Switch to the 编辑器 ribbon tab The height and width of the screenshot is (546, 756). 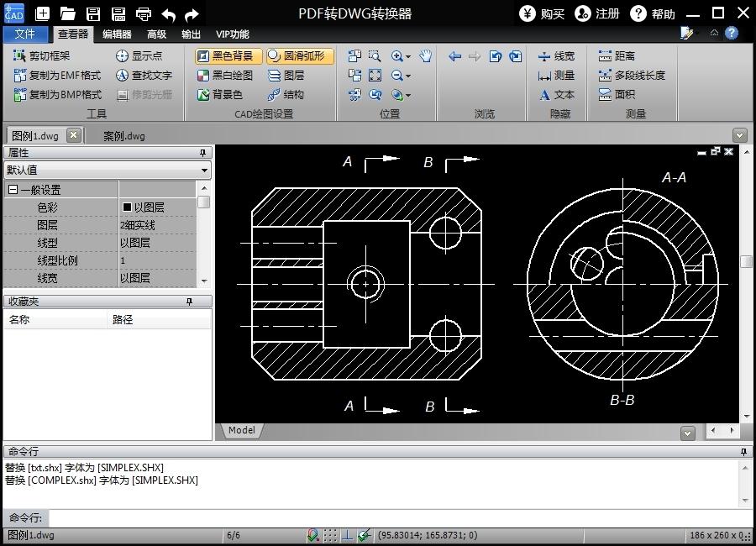(x=117, y=34)
